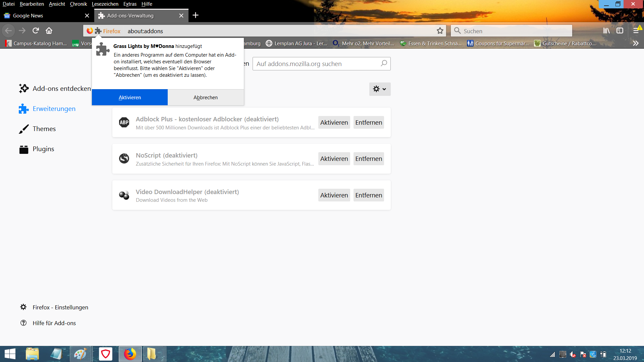
Task: Open the Firefox hamburger menu
Action: pos(636,31)
